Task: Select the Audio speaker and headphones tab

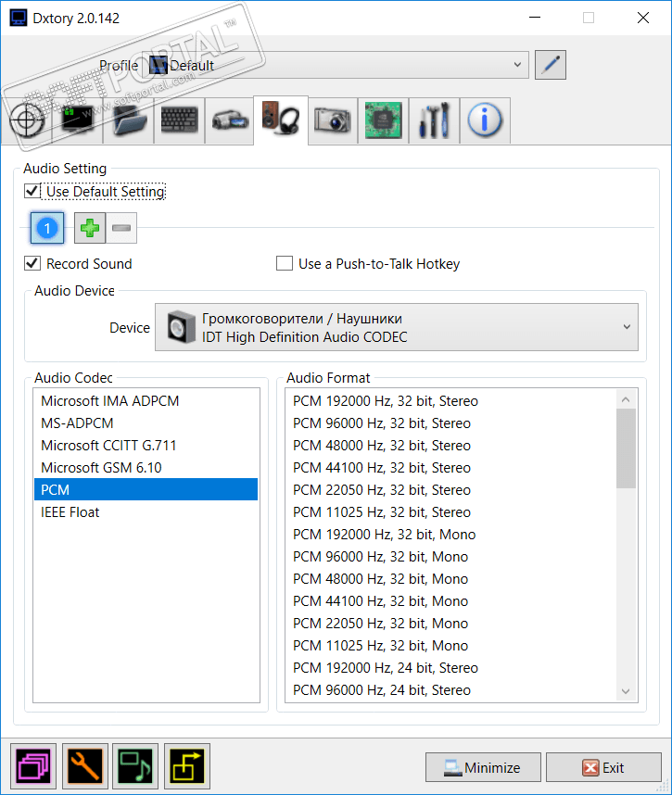Action: point(281,120)
